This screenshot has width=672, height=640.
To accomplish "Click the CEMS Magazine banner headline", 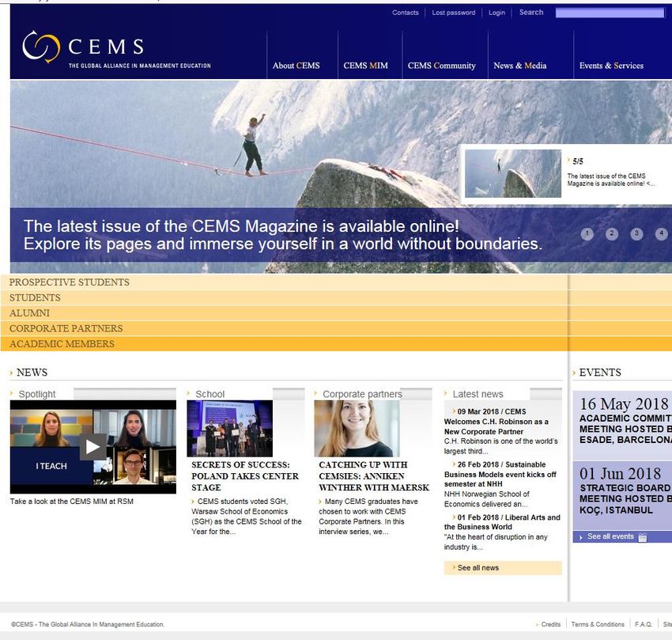I will [x=283, y=235].
